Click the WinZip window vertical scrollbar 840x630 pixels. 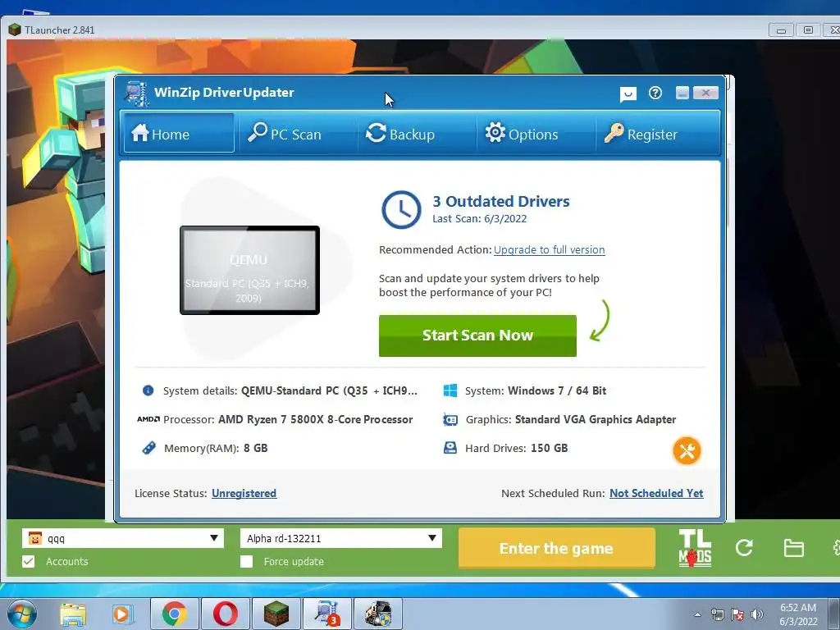coord(727,191)
